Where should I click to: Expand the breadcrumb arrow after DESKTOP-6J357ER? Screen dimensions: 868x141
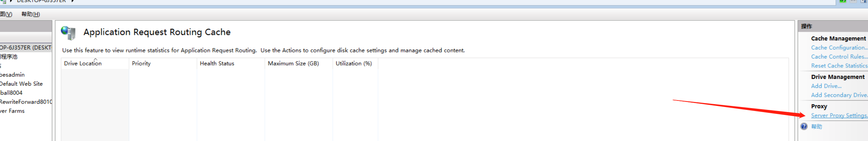pos(72,1)
